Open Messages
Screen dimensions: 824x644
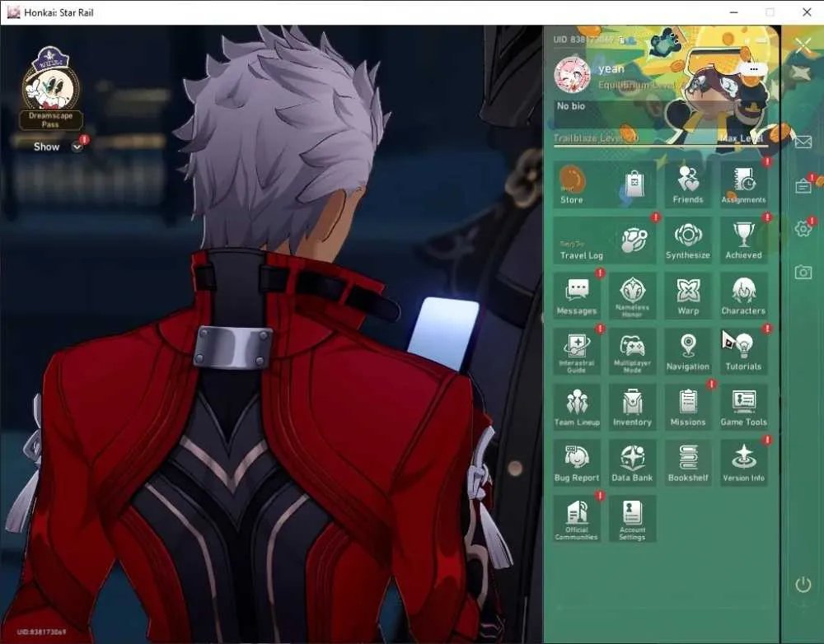click(577, 296)
